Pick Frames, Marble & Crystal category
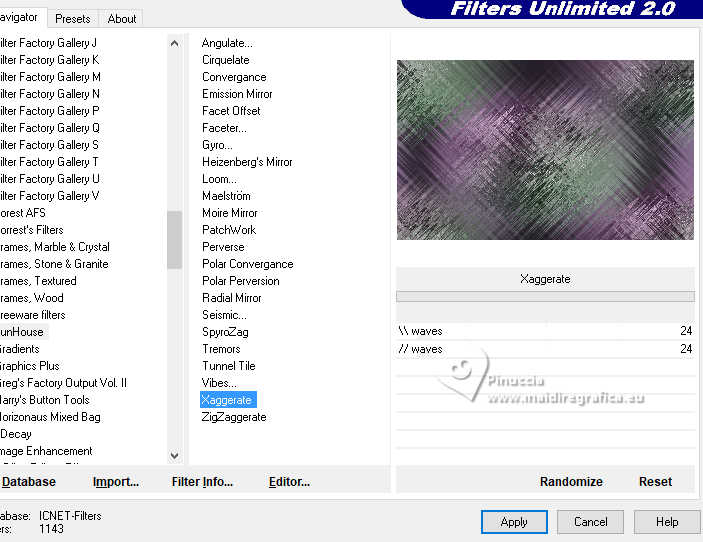This screenshot has width=703, height=542. pyautogui.click(x=55, y=247)
